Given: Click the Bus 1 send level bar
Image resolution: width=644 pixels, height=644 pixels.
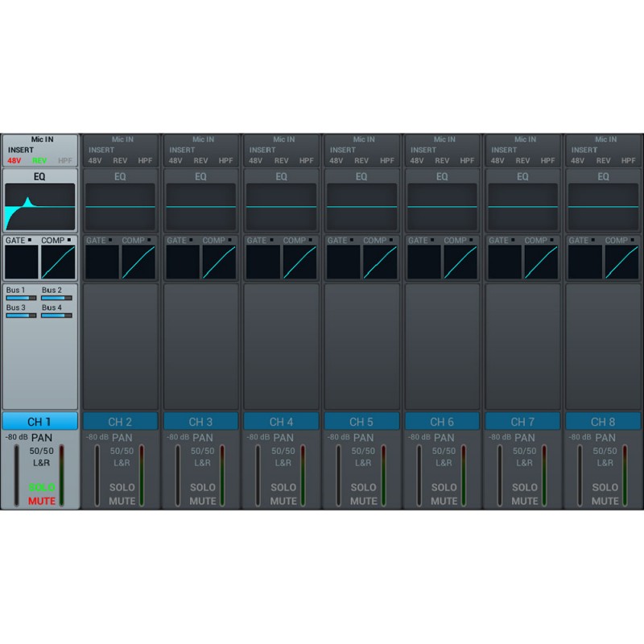Looking at the screenshot, I should [x=22, y=299].
